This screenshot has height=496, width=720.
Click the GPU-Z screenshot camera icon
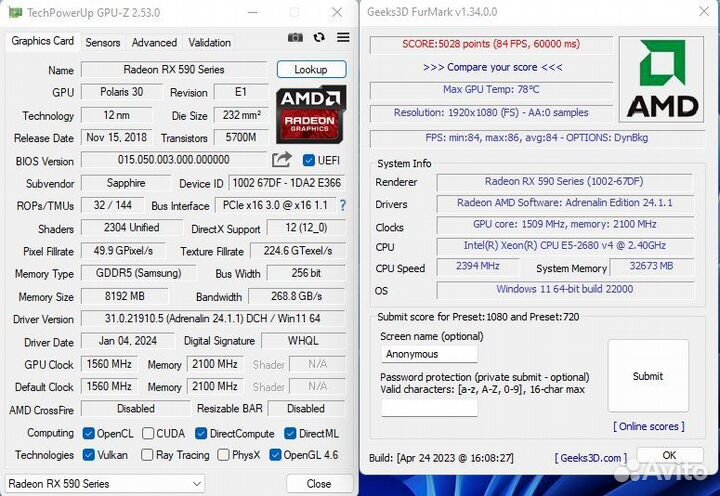pos(295,38)
